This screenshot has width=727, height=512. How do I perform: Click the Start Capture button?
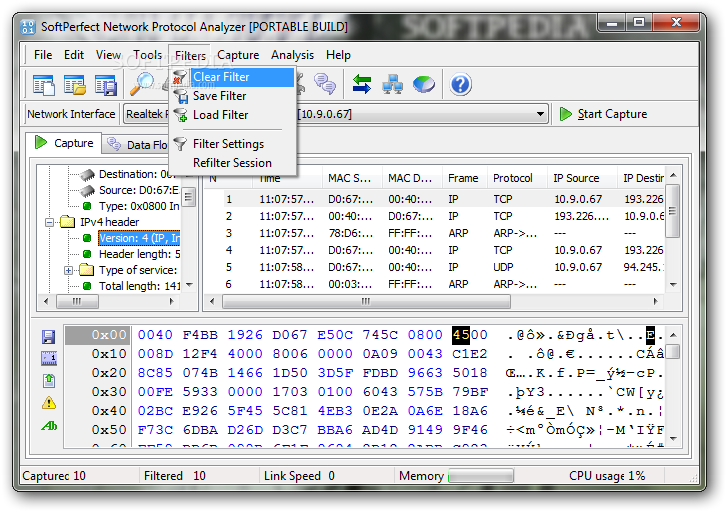click(603, 114)
